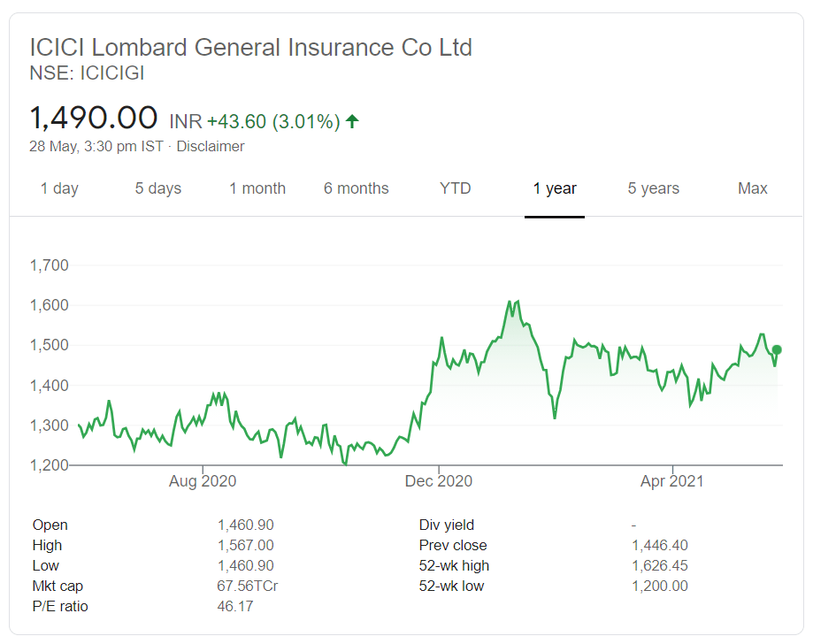Click the 1,700 y-axis label

50,265
